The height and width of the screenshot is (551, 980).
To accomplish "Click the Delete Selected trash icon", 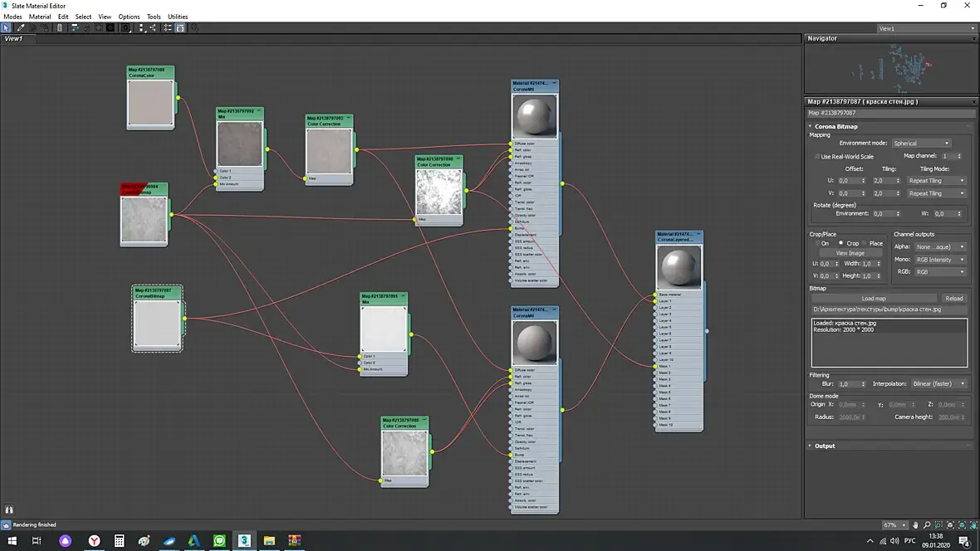I will tap(59, 27).
